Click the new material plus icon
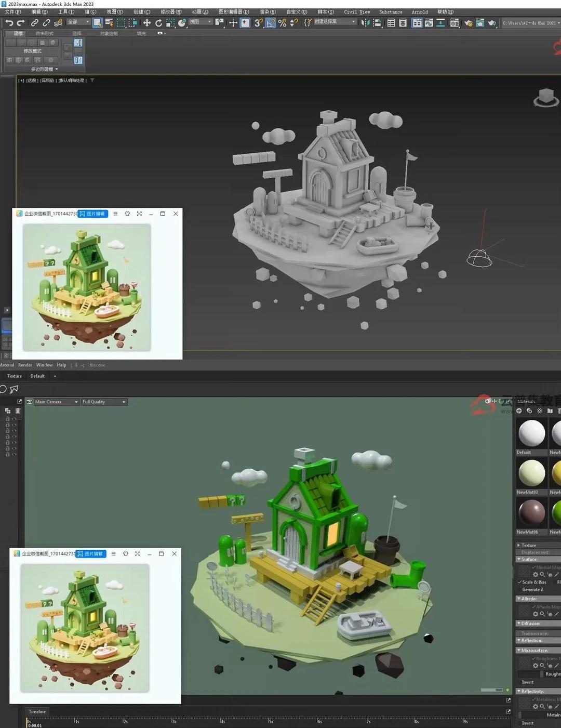Viewport: 561px width, 728px height. [519, 411]
